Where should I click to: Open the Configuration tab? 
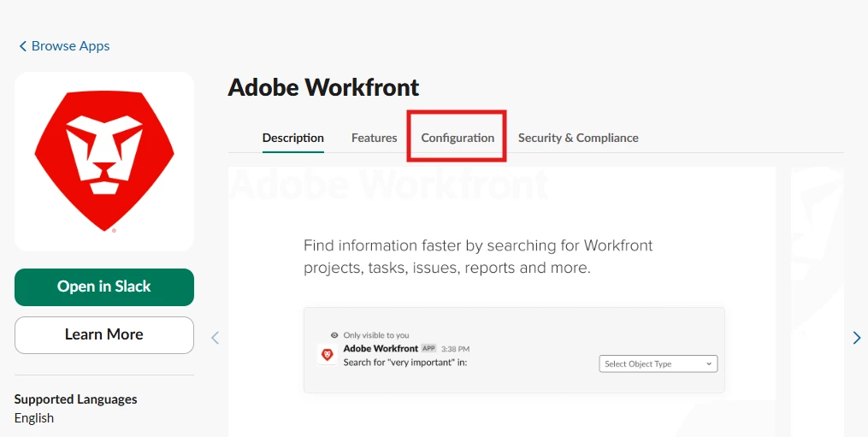[458, 138]
